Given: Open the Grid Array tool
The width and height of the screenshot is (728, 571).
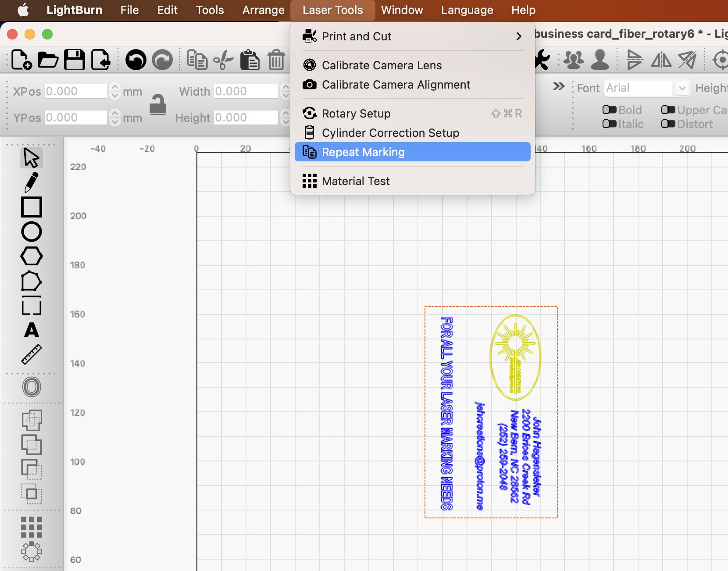Looking at the screenshot, I should [31, 527].
